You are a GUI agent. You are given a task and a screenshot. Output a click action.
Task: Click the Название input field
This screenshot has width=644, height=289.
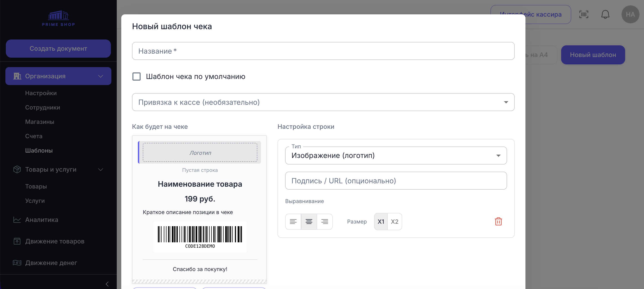click(x=323, y=51)
